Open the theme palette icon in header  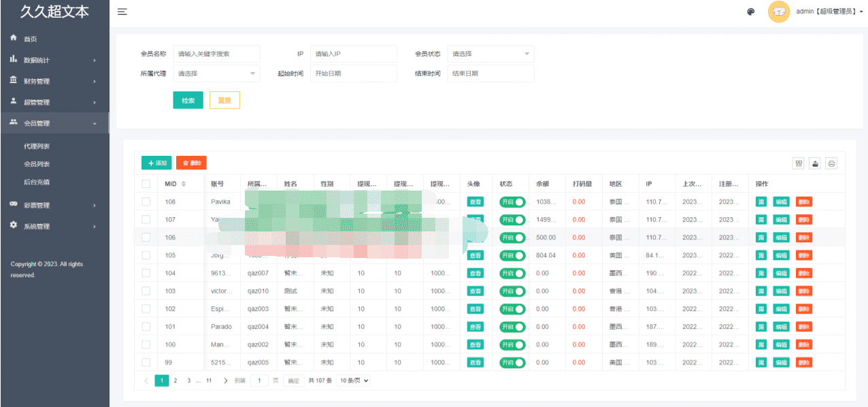[751, 12]
